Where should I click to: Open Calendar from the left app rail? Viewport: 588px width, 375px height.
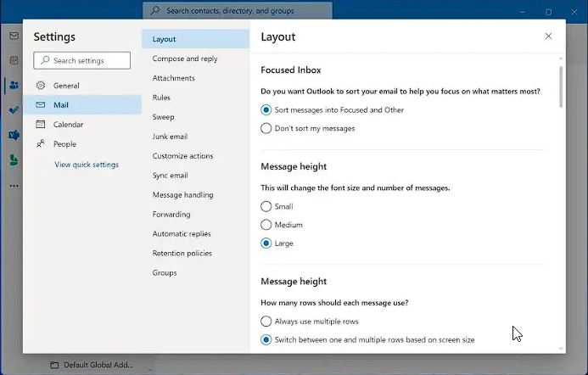[14, 60]
